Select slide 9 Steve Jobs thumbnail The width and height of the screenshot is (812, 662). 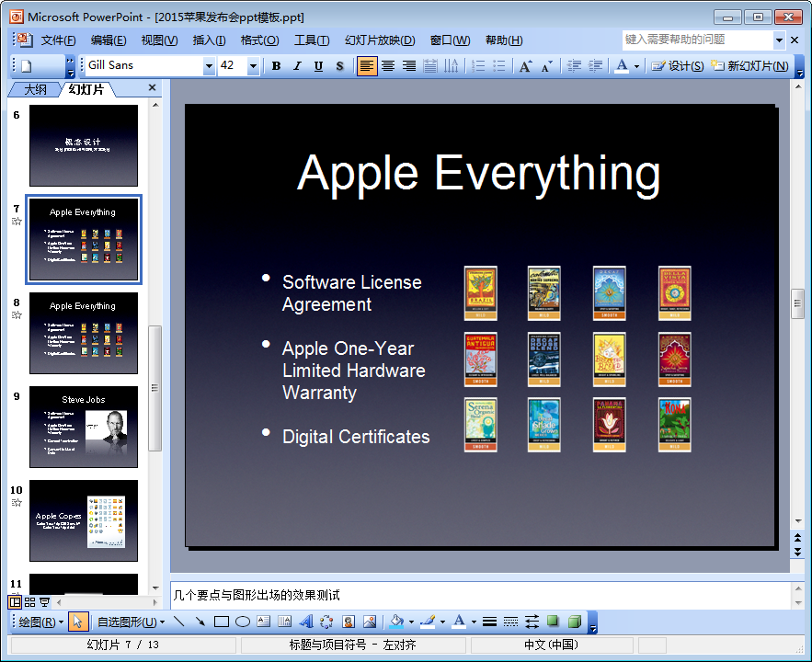[x=84, y=427]
